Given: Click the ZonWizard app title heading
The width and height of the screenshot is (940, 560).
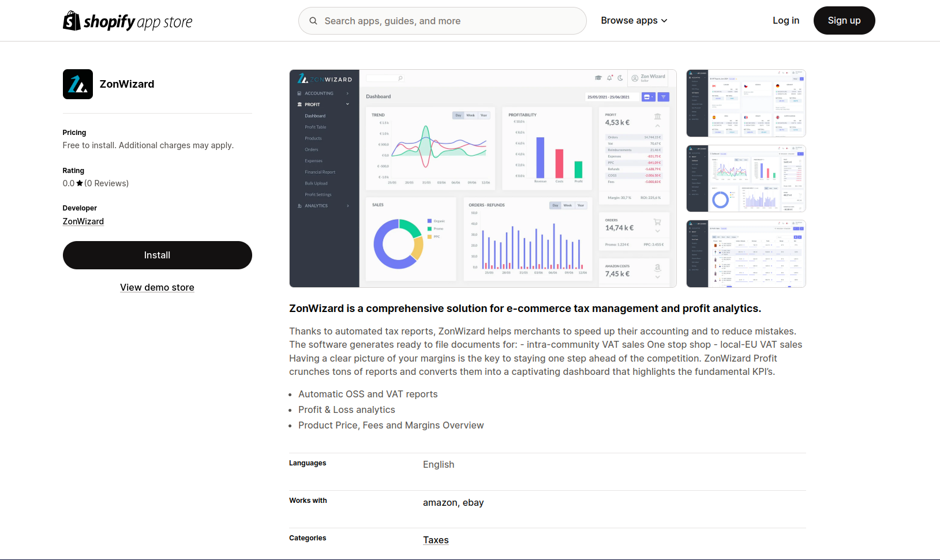Looking at the screenshot, I should [x=127, y=84].
